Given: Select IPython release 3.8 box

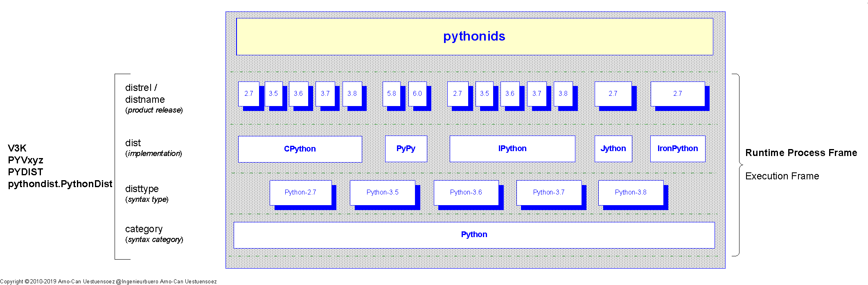Looking at the screenshot, I should coord(563,94).
